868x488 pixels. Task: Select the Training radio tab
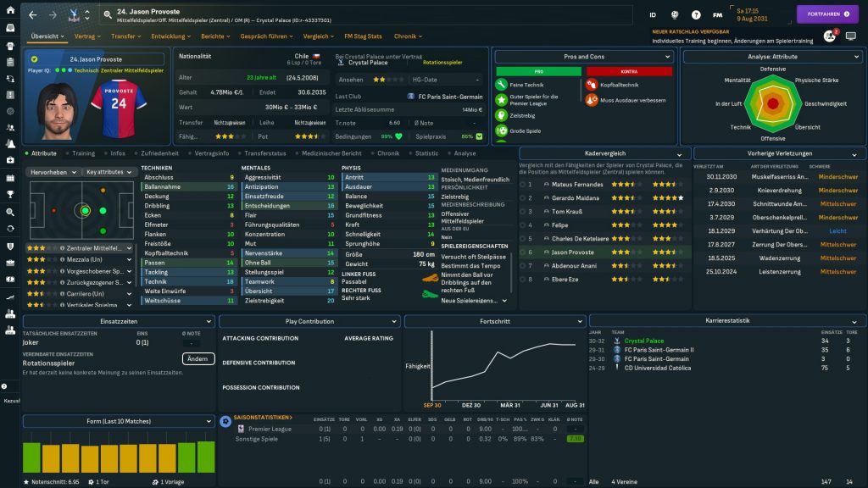[x=83, y=153]
